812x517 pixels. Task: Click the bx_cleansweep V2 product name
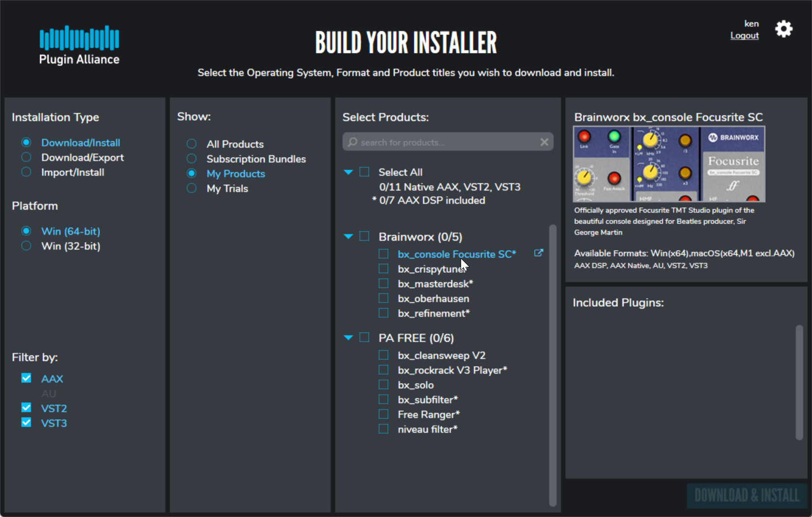click(442, 355)
